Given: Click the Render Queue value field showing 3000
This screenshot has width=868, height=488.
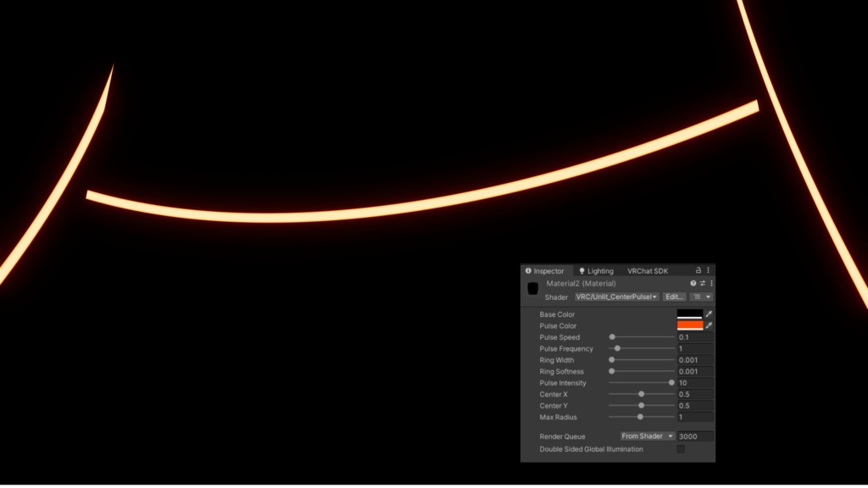Looking at the screenshot, I should 694,435.
